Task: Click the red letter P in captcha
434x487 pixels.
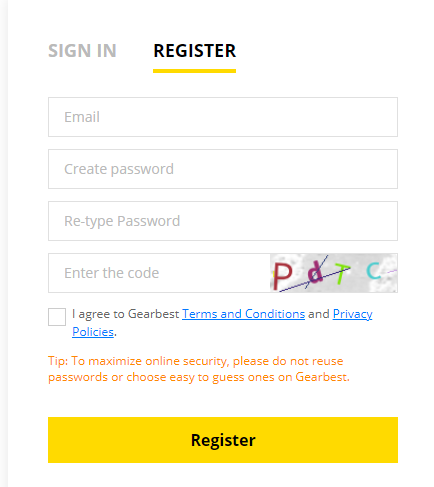Action: click(282, 276)
